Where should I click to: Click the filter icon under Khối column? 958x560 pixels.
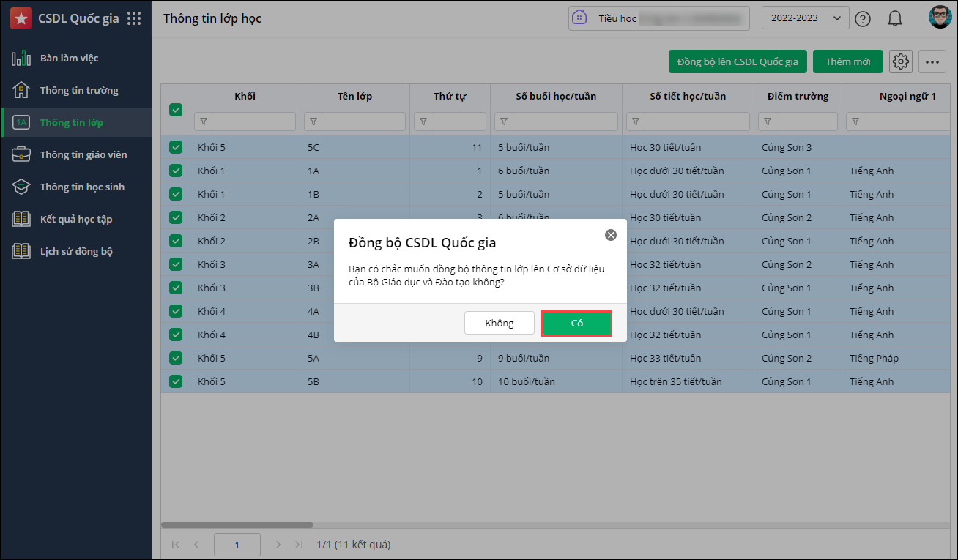tap(203, 122)
